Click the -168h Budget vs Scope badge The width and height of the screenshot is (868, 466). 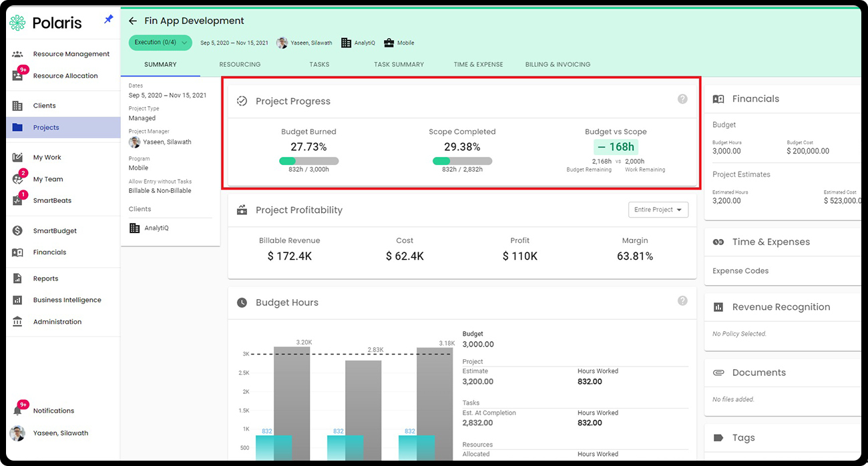click(616, 147)
